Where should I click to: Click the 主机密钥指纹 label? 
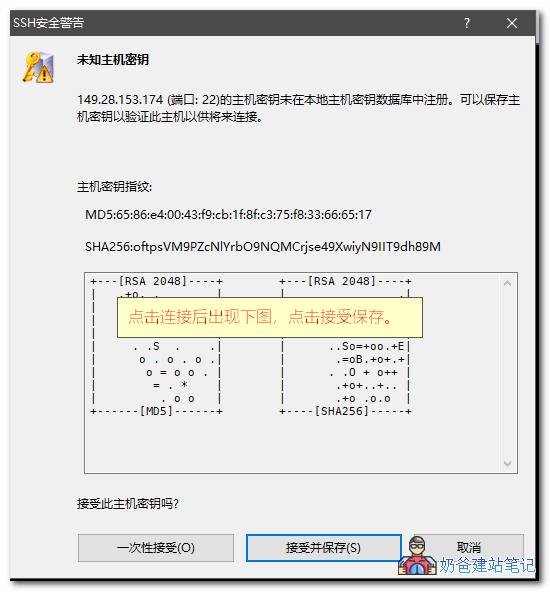point(114,187)
